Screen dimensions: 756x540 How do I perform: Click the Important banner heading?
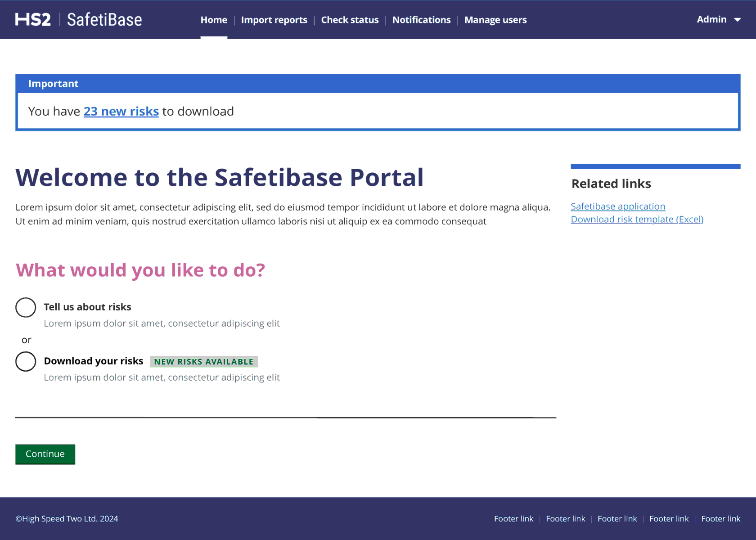[x=53, y=84]
